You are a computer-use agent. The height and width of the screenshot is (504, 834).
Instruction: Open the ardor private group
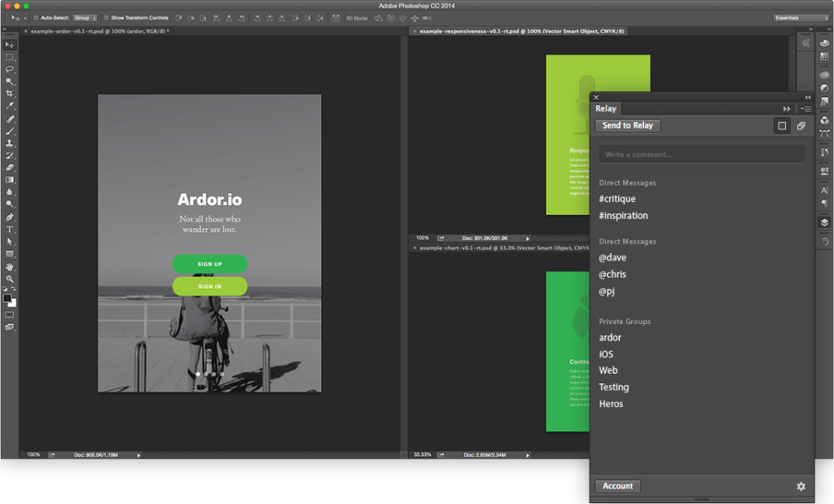pyautogui.click(x=610, y=338)
